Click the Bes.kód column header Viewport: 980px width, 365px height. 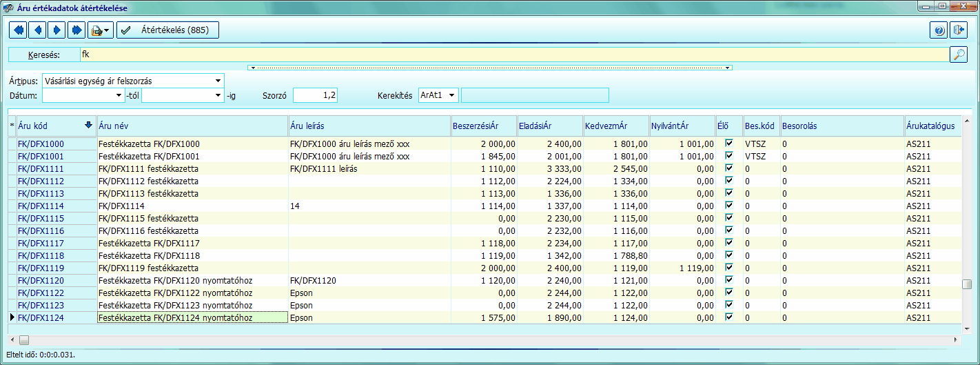pyautogui.click(x=761, y=126)
